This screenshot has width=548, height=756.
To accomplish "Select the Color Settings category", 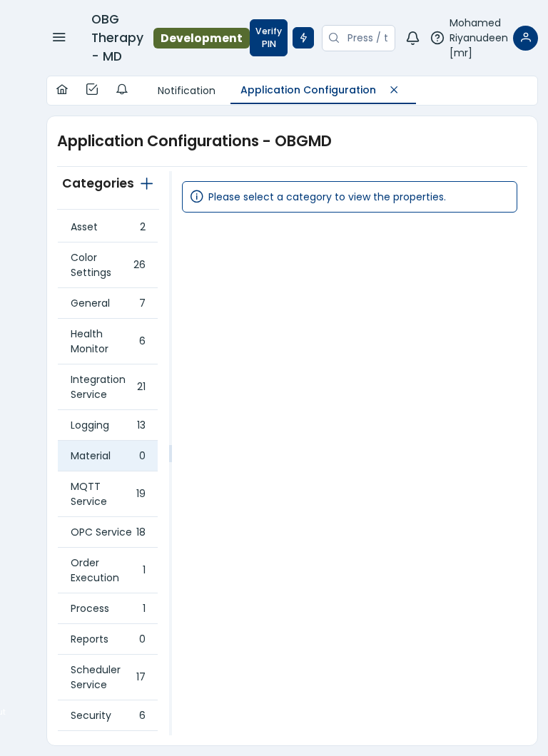I will pyautogui.click(x=107, y=265).
